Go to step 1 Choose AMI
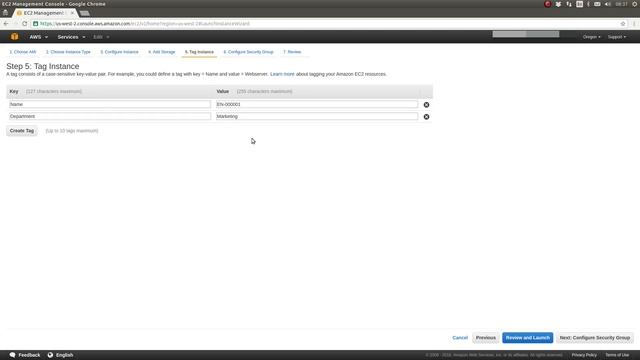 tap(23, 52)
